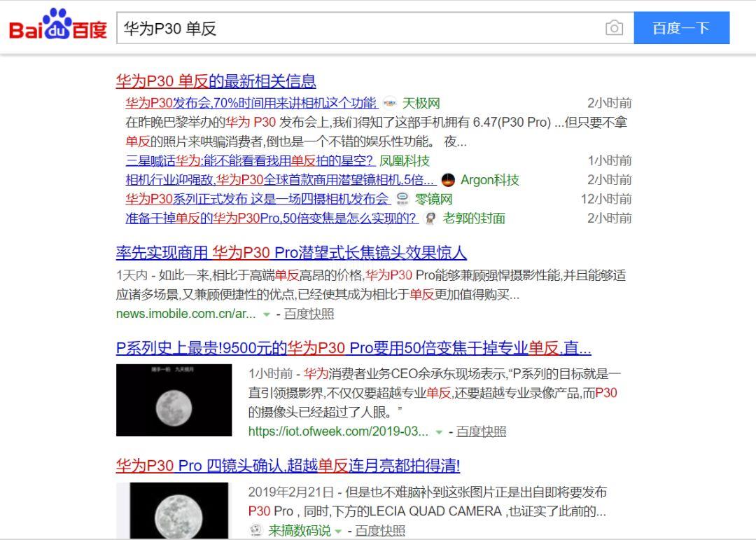Open 率先实现商用 华为P30 Pro潜望式 result

point(291,252)
